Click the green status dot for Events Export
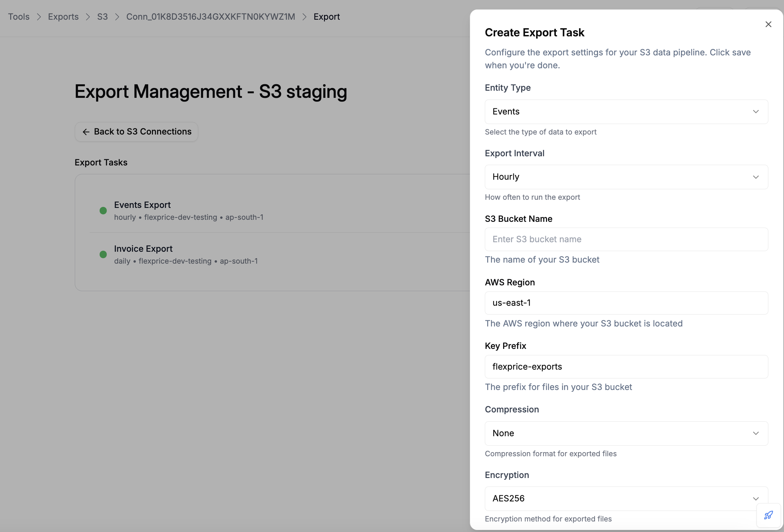The width and height of the screenshot is (784, 532). pyautogui.click(x=103, y=211)
